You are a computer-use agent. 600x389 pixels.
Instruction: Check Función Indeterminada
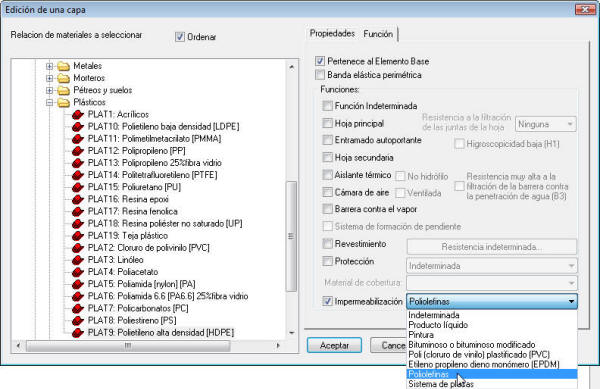(327, 106)
